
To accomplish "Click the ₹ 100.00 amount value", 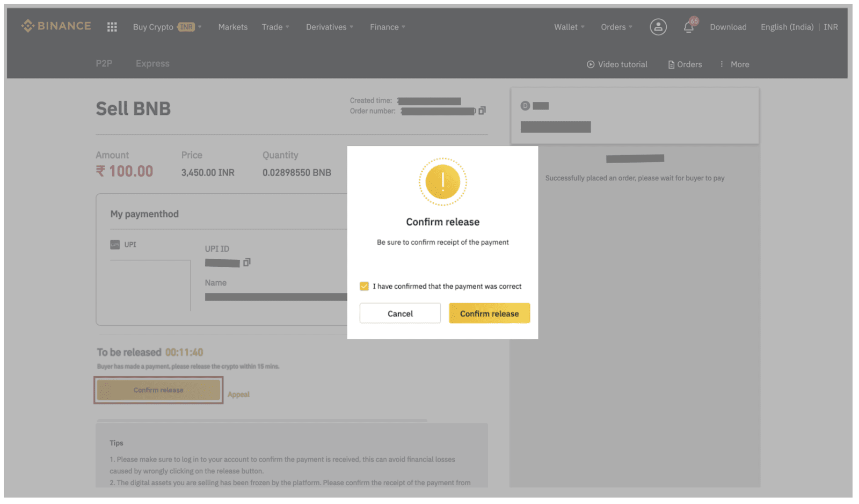I will (x=125, y=172).
